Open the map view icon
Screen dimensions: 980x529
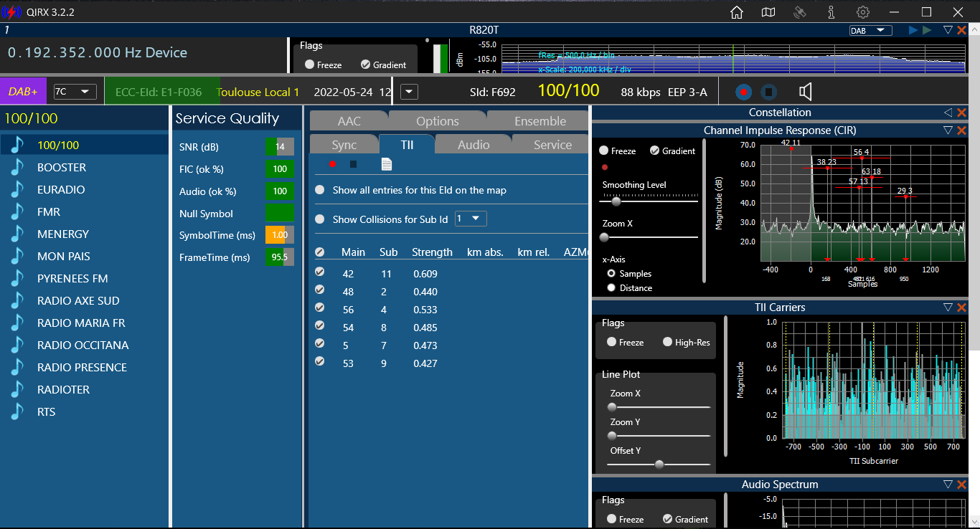pyautogui.click(x=768, y=12)
